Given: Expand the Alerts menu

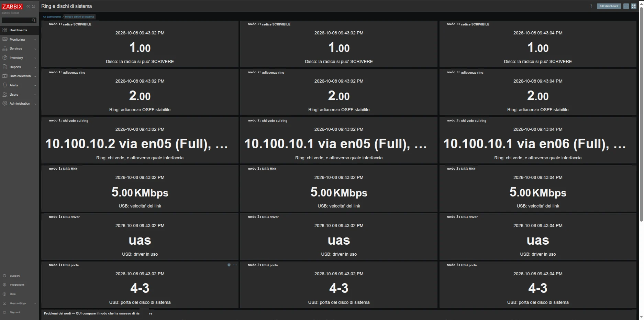Looking at the screenshot, I should tap(20, 85).
